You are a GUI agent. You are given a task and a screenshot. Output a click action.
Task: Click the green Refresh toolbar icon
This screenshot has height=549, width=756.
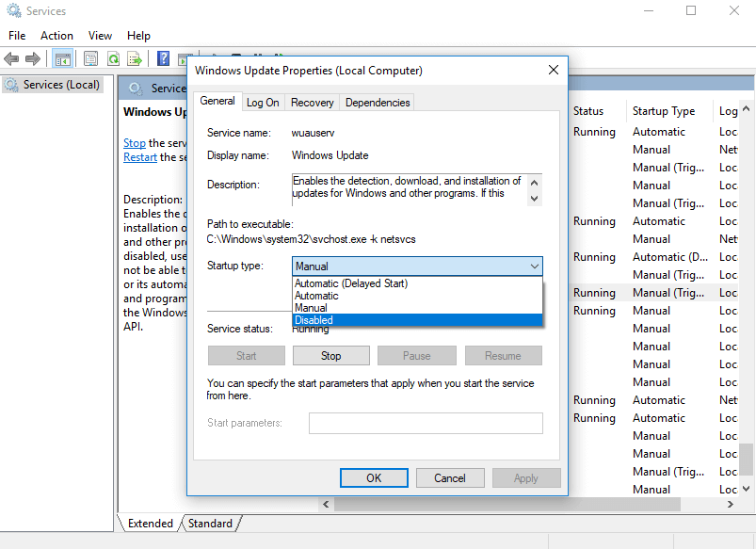click(x=113, y=59)
